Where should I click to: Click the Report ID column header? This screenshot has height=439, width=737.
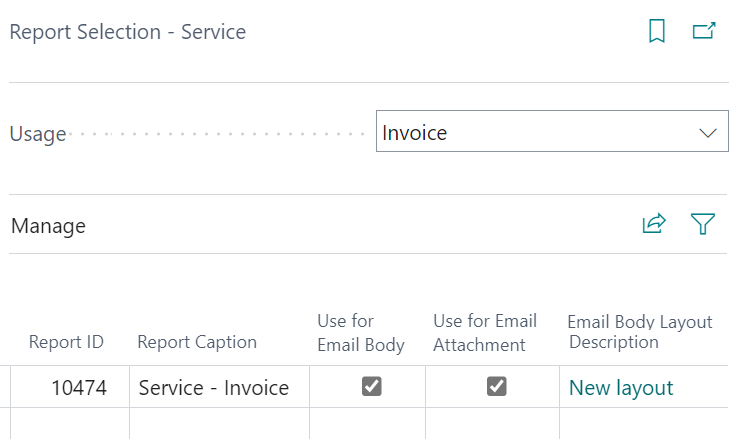click(x=66, y=342)
